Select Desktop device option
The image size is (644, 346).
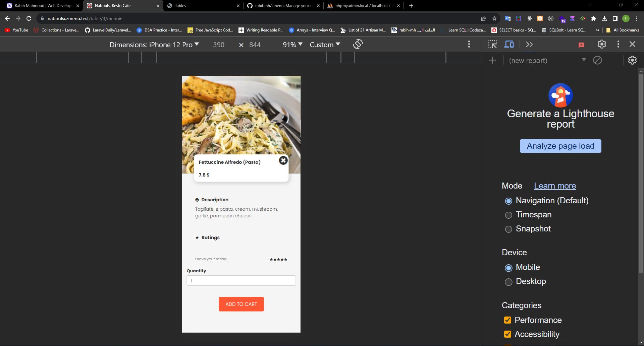point(508,282)
